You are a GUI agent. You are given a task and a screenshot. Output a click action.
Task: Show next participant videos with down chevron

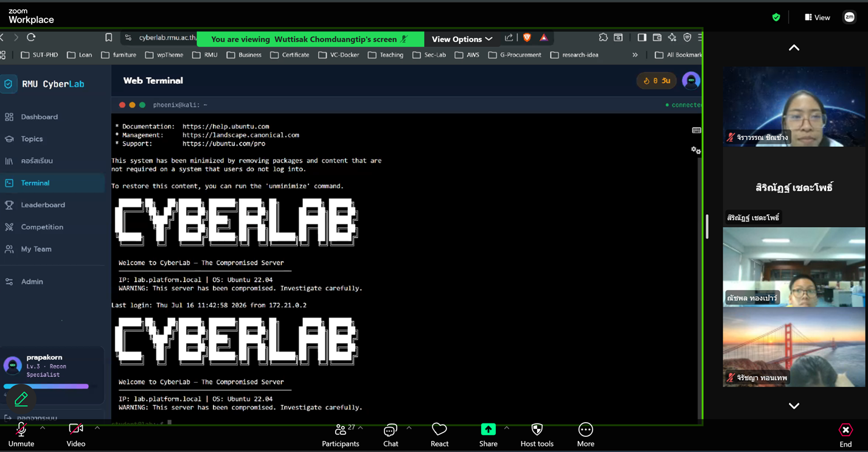794,406
